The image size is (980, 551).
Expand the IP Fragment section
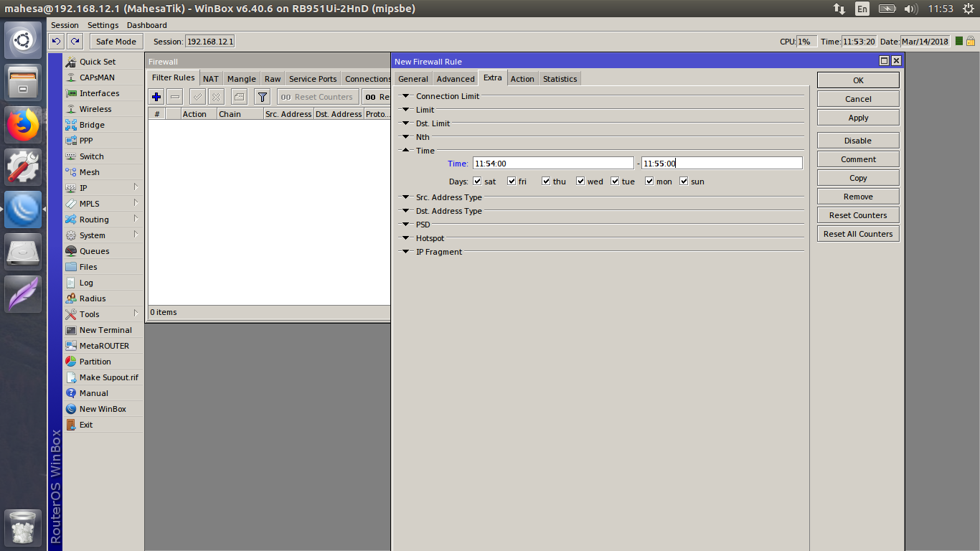405,252
